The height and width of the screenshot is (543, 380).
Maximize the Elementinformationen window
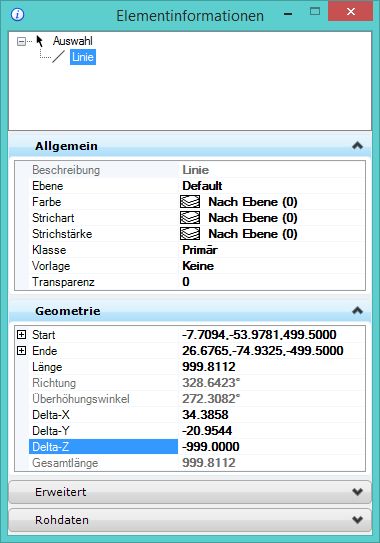(x=315, y=12)
